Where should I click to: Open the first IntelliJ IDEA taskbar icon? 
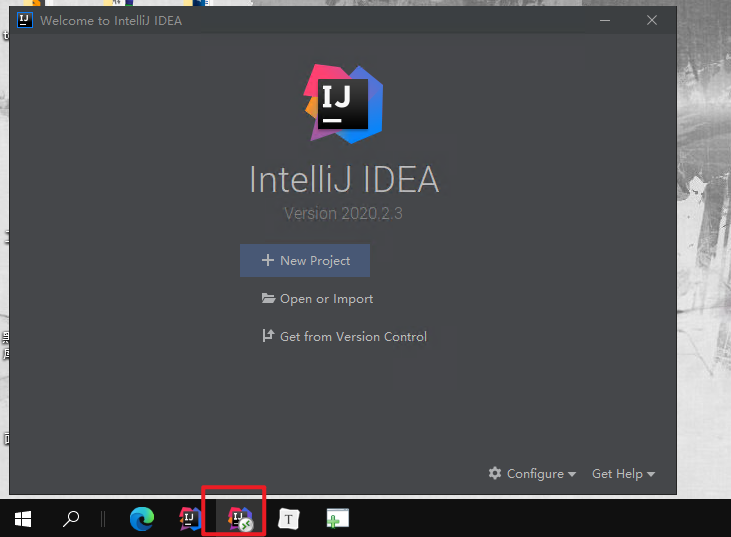(190, 518)
